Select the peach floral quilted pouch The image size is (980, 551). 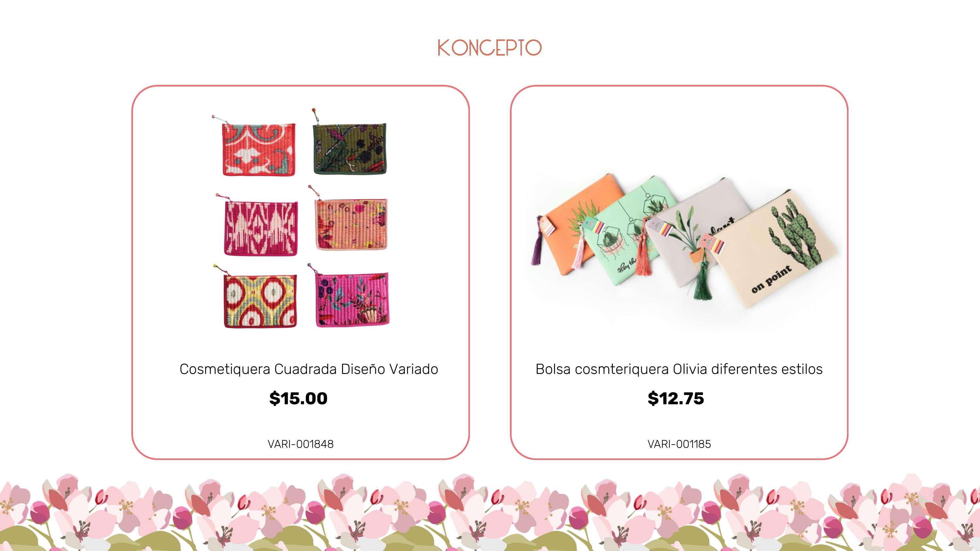tap(351, 224)
